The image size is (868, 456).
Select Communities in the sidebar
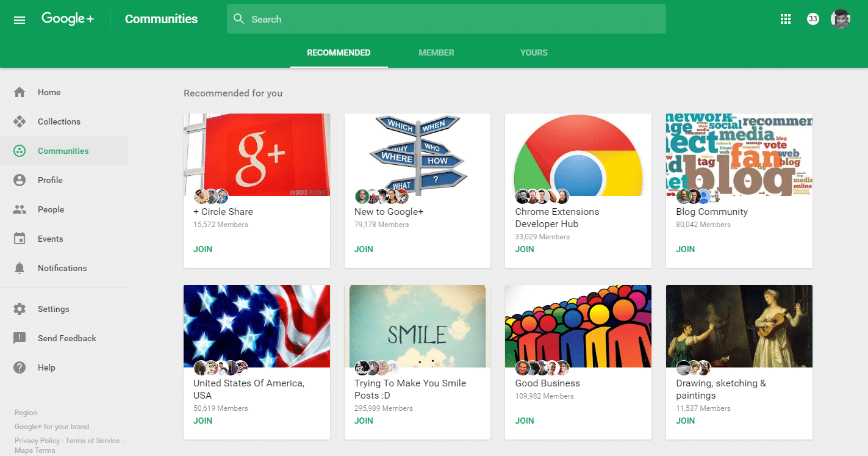[64, 151]
